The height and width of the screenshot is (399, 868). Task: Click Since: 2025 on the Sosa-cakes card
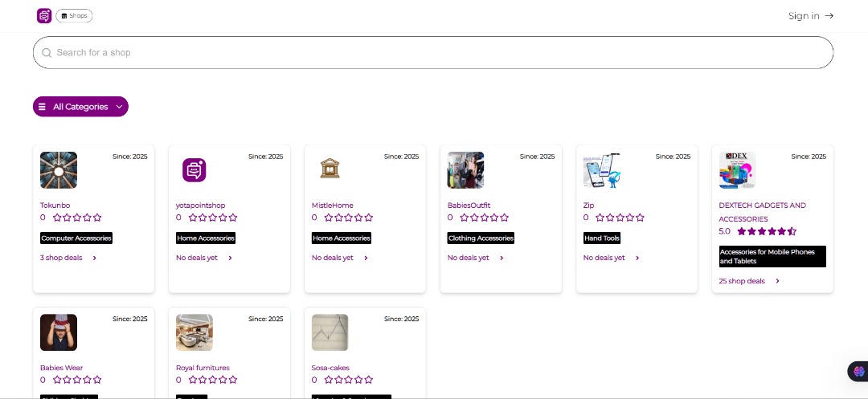[401, 319]
